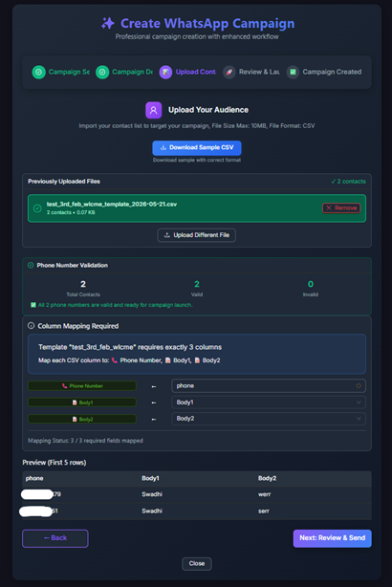Click the purple Upload Contacts step icon
The height and width of the screenshot is (587, 392).
165,72
